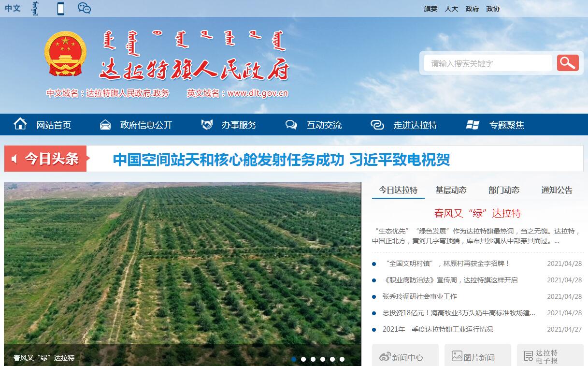Image resolution: width=588 pixels, height=366 pixels.
Task: Open news link 张秀玲调研社会事业工作
Action: tap(419, 296)
